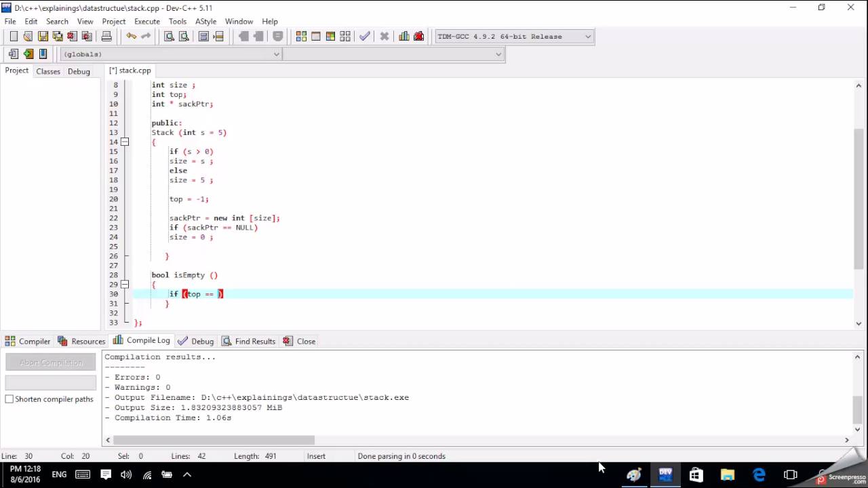
Task: Open the File menu
Action: [x=10, y=21]
